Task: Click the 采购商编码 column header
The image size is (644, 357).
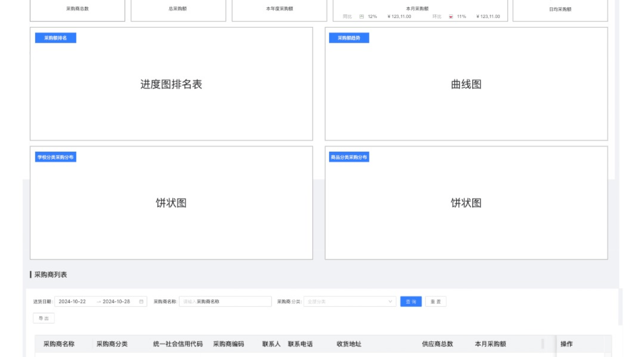Action: click(x=229, y=344)
